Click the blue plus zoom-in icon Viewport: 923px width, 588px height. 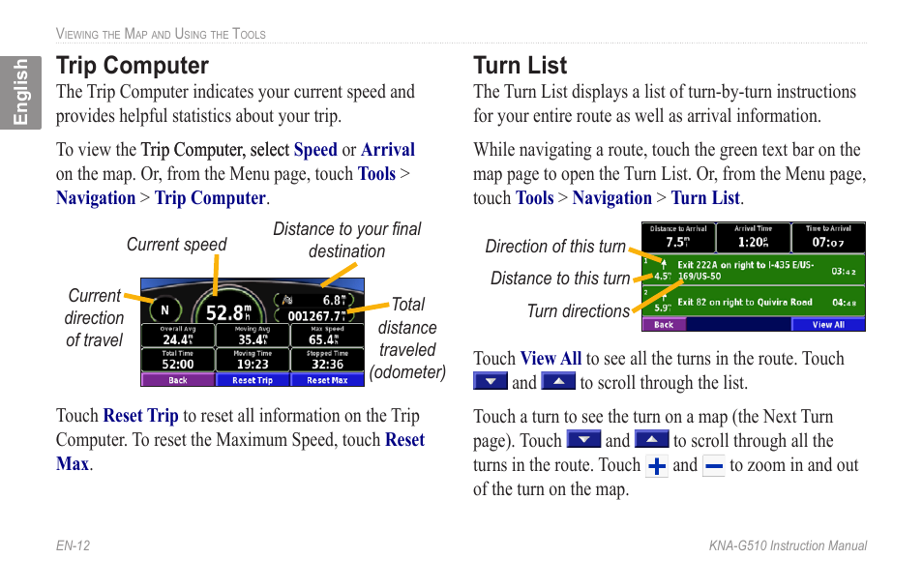[x=657, y=466]
